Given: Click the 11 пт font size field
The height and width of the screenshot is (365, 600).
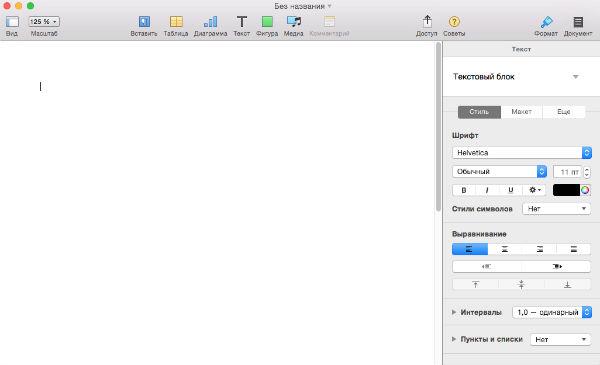Looking at the screenshot, I should [567, 172].
